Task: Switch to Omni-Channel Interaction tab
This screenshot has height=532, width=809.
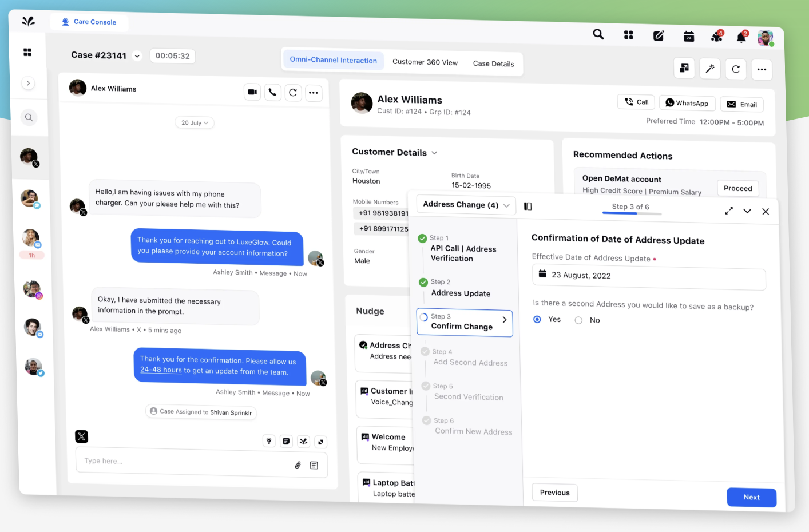Action: pyautogui.click(x=333, y=60)
